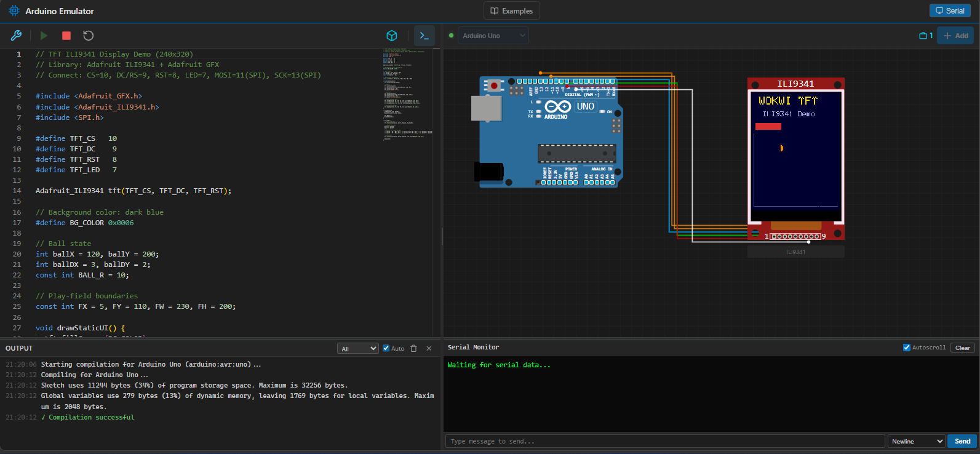Stop the simulation with red square
This screenshot has width=980, height=454.
point(66,36)
